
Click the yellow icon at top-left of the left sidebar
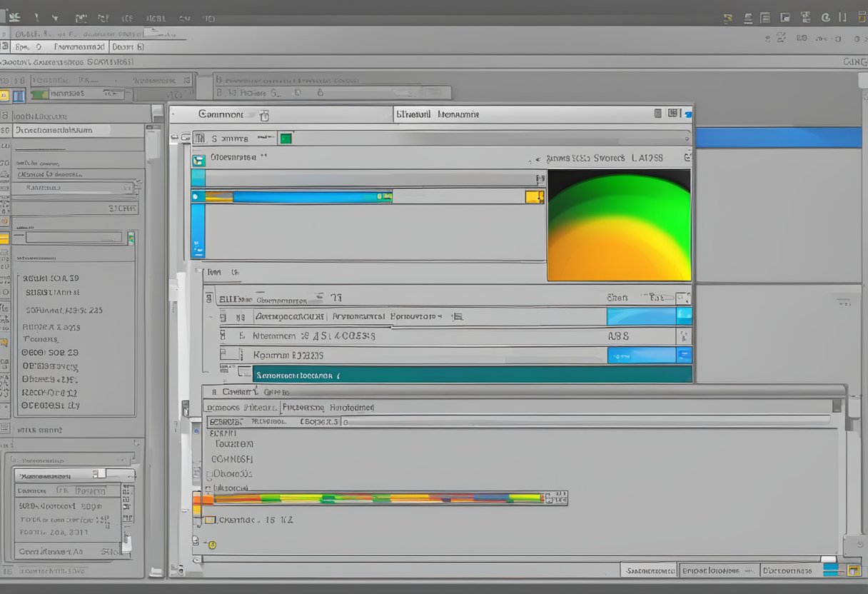[x=4, y=95]
